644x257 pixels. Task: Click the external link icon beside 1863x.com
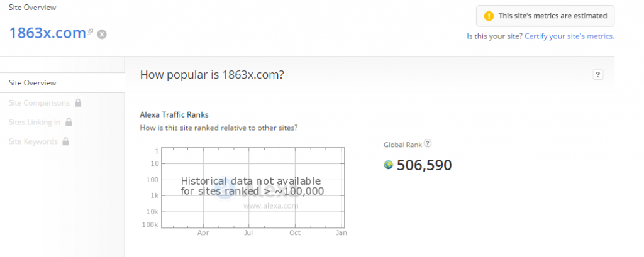point(90,31)
